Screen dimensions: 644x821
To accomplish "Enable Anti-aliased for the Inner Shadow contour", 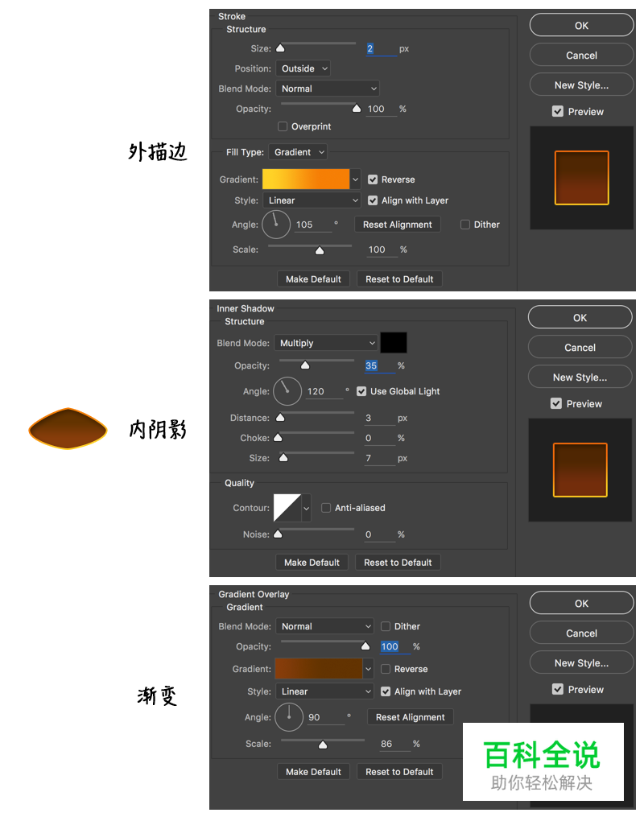I will click(x=326, y=508).
